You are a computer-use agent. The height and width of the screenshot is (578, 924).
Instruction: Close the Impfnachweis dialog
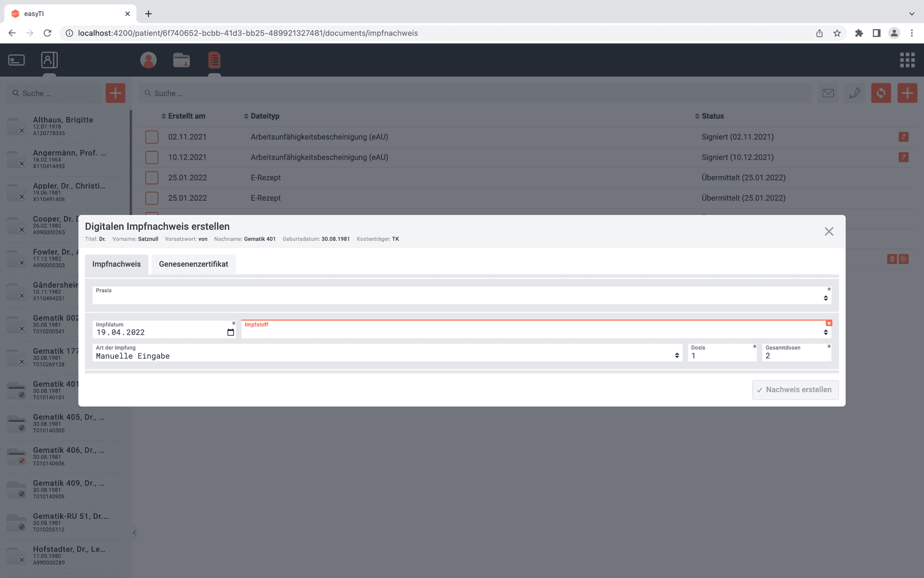[829, 232]
